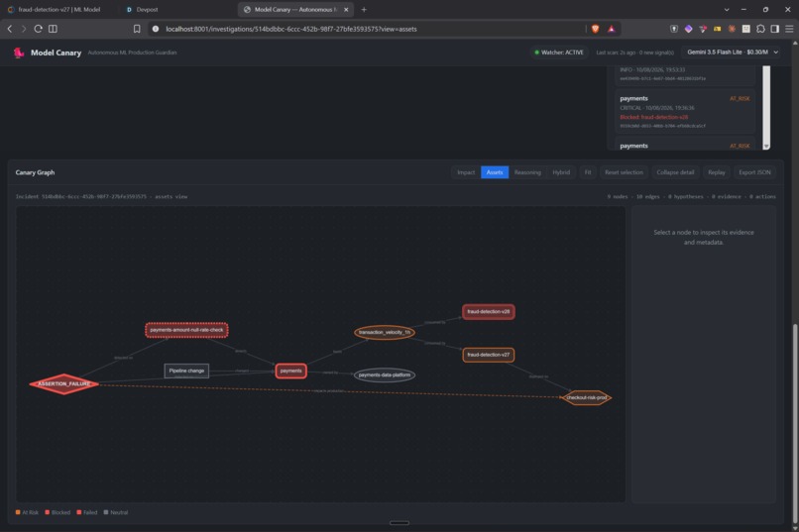Image resolution: width=799 pixels, height=532 pixels.
Task: Open the browser hamburger menu
Action: (789, 29)
